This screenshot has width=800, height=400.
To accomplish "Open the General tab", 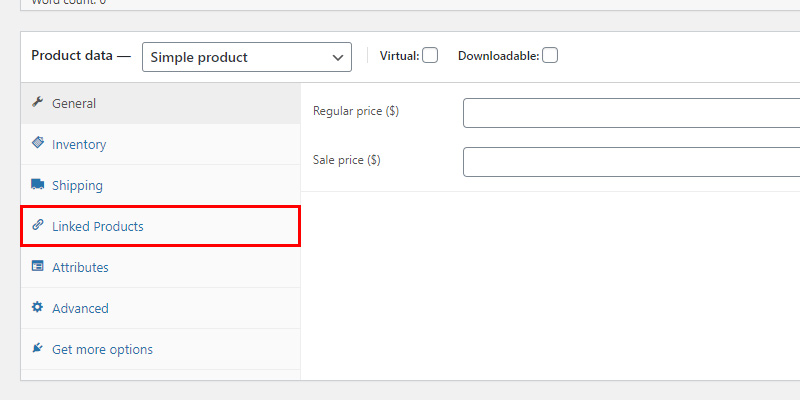I will 161,104.
